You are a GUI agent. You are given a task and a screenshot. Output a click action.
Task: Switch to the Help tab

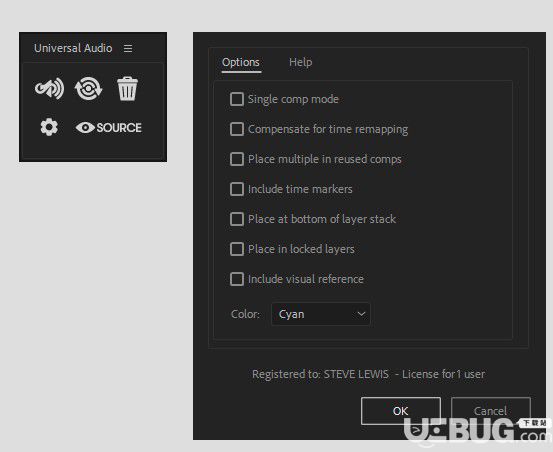point(300,62)
